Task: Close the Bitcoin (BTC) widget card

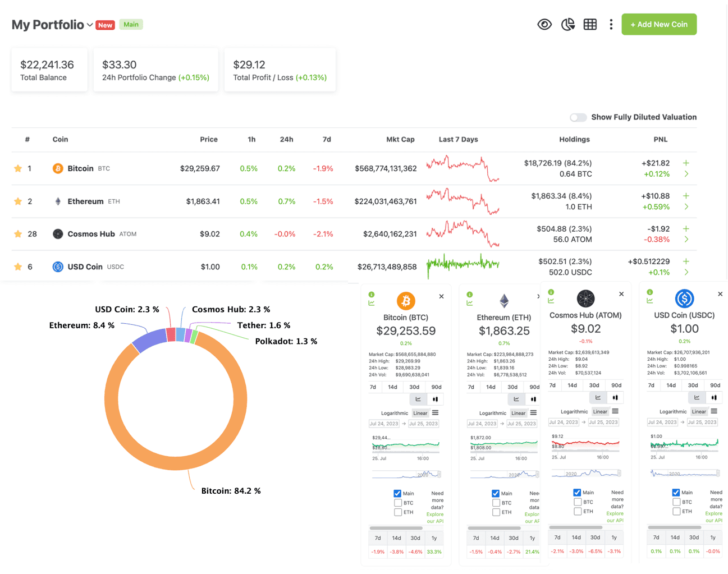Action: point(441,296)
